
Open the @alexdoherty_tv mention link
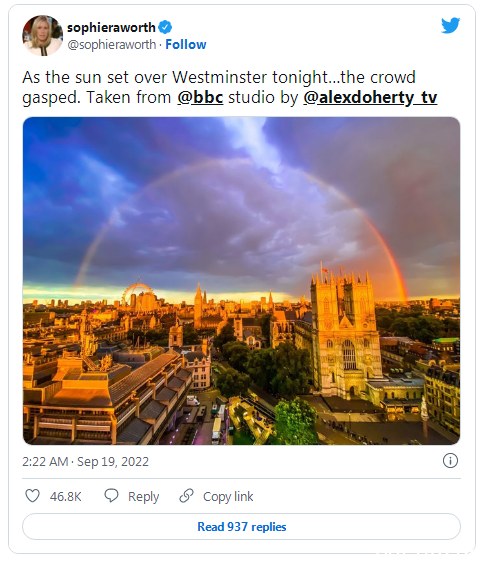[370, 97]
